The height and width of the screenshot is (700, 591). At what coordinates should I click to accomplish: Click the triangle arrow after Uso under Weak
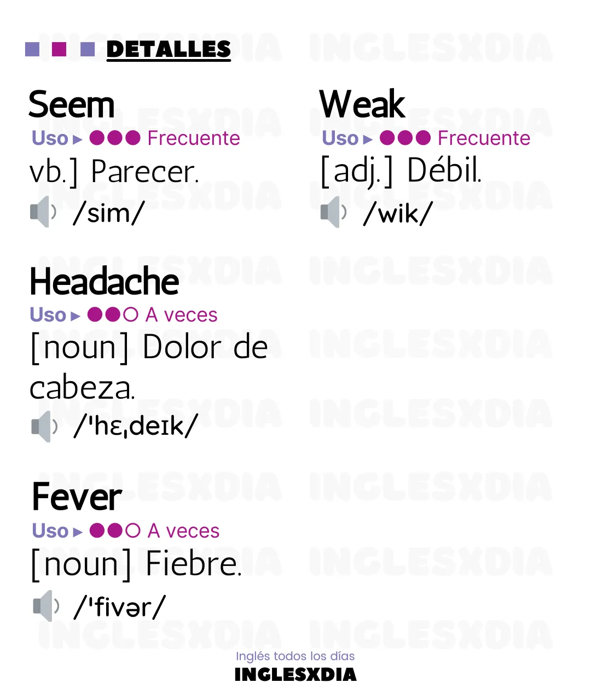[x=368, y=139]
